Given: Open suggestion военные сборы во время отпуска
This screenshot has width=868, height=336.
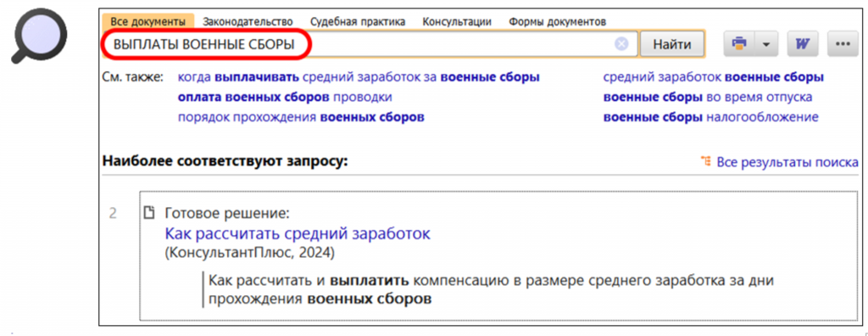Looking at the screenshot, I should [x=708, y=98].
